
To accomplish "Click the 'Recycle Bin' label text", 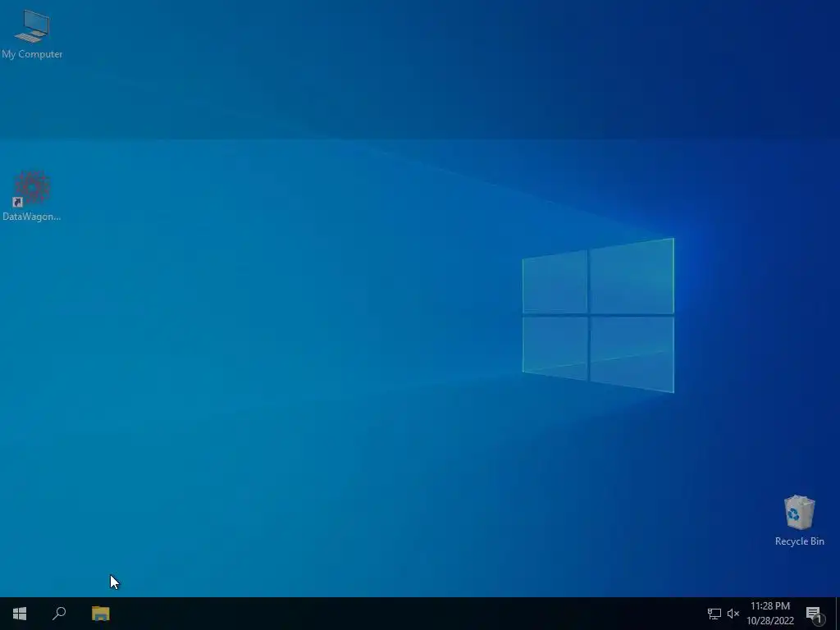I will pos(799,541).
